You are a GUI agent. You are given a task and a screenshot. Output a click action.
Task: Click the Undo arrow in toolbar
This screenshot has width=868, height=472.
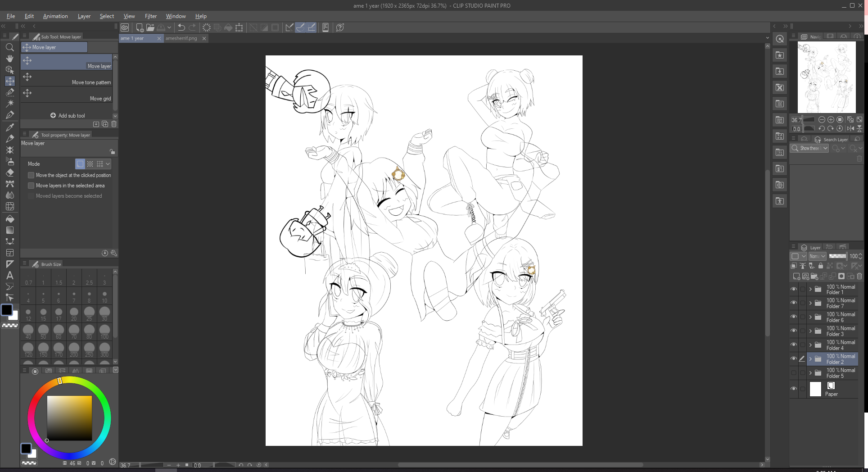[x=181, y=27]
